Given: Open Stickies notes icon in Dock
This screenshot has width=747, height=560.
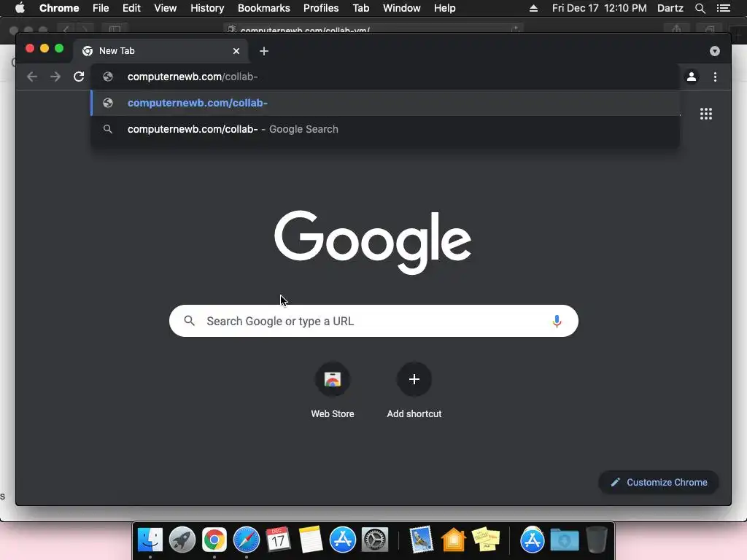Looking at the screenshot, I should (485, 540).
